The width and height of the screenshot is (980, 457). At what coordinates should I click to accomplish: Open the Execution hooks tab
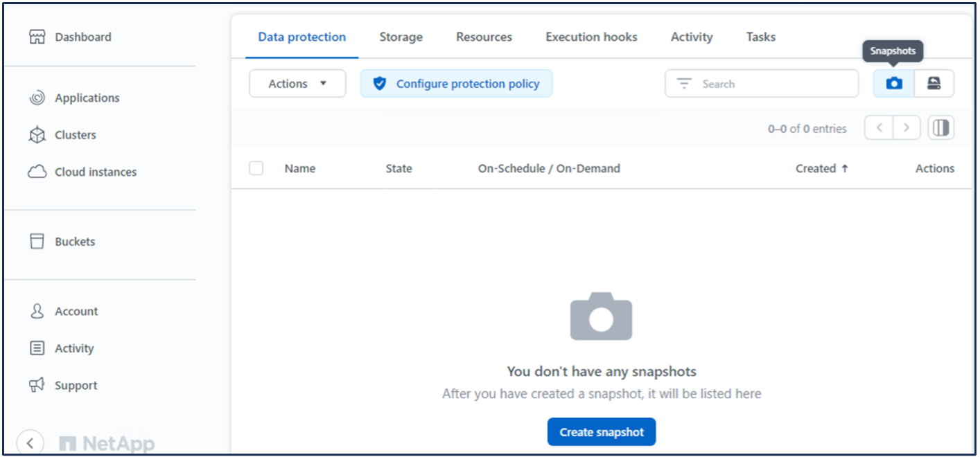tap(591, 37)
